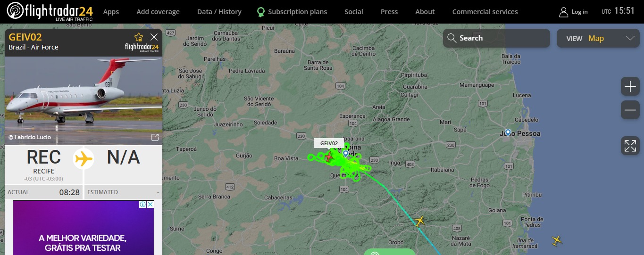Screen dimensions: 644x255
Task: Click the João Pessoa airport marker
Action: pos(508,132)
